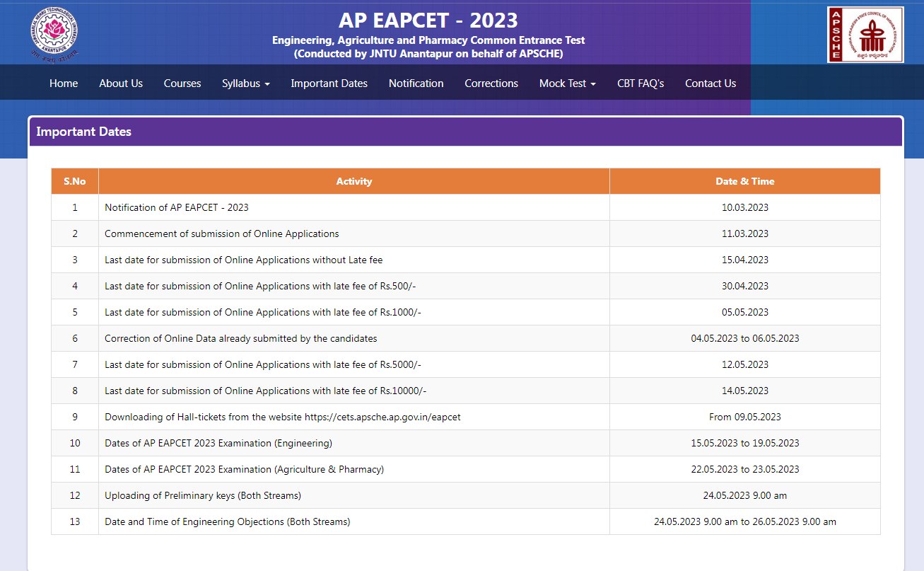Click the date 11.03.2023

click(x=745, y=233)
